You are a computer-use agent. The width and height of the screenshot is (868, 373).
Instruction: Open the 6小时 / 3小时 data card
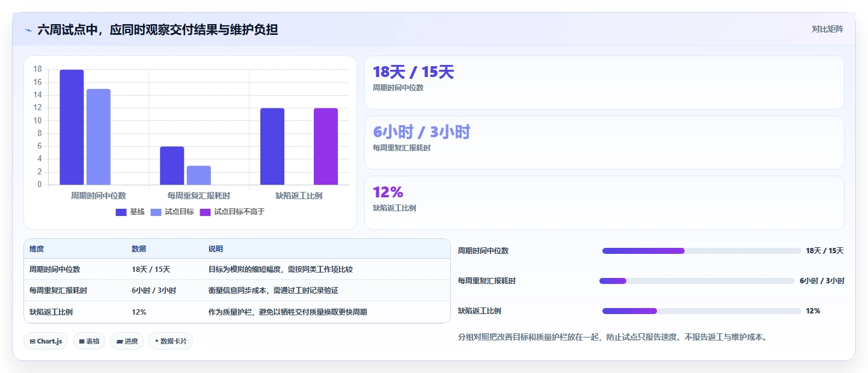[x=604, y=143]
